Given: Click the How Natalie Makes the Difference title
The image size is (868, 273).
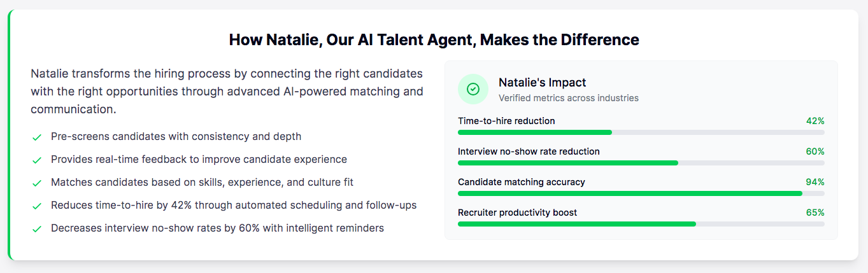Looking at the screenshot, I should pos(434,39).
